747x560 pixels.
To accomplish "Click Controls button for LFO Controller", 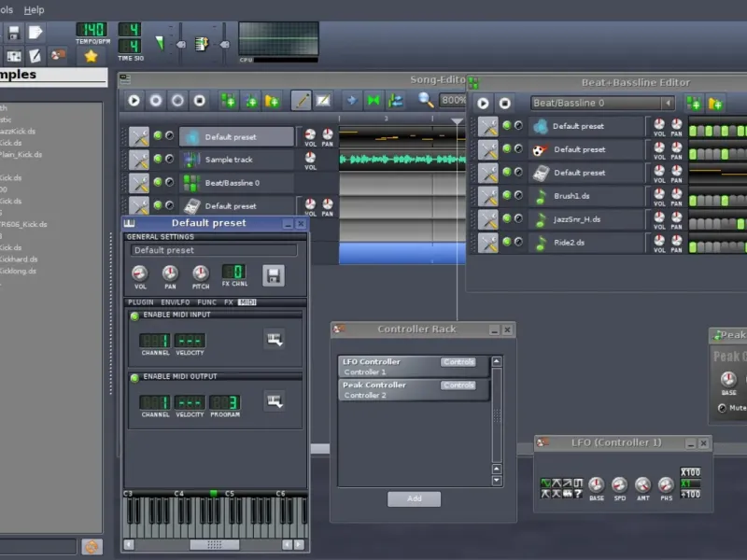I will [x=458, y=362].
